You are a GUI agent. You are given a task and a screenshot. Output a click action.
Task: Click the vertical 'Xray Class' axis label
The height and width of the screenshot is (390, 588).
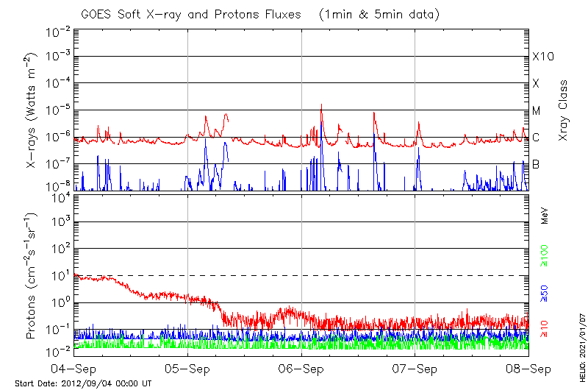(564, 110)
